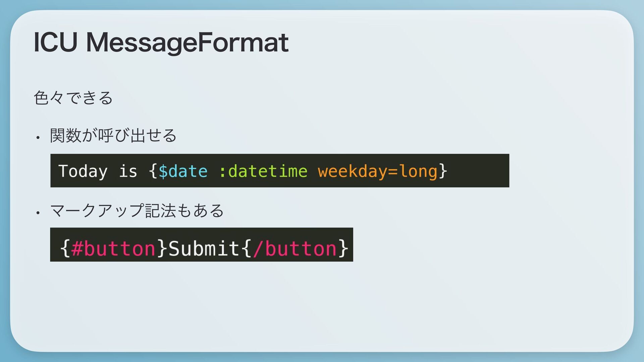The width and height of the screenshot is (644, 362).
Task: Click the closing brace after "weekday=long"
Action: point(443,171)
